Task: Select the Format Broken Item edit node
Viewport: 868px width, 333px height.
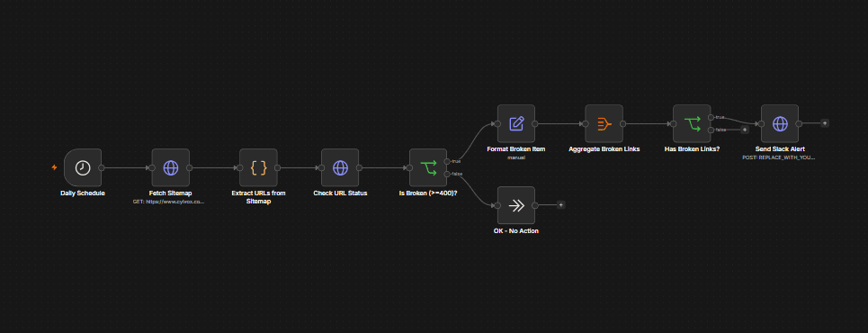Action: (x=516, y=123)
